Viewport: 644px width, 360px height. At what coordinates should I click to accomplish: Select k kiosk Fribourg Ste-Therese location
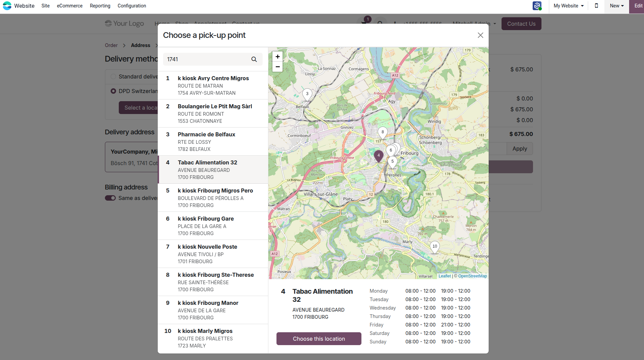[x=213, y=282]
